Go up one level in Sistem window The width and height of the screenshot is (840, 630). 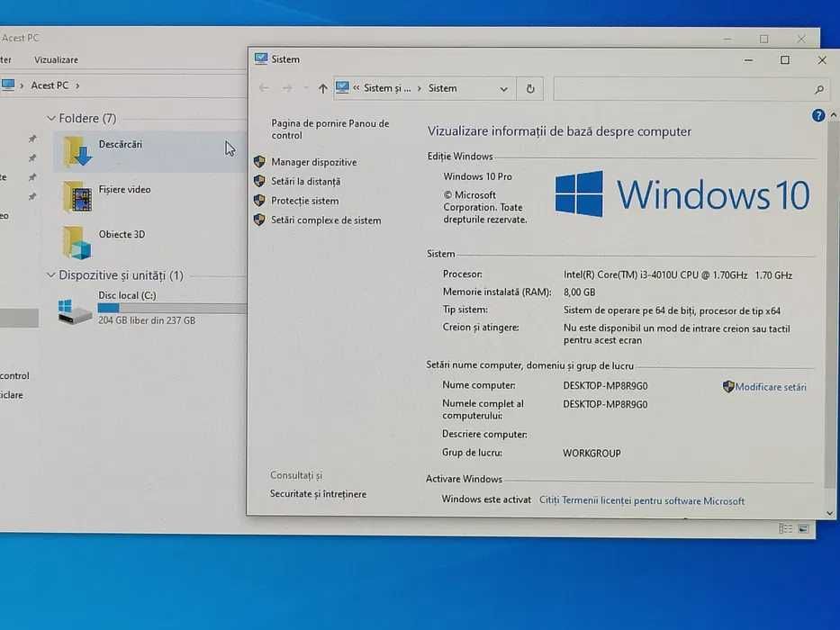click(x=322, y=88)
